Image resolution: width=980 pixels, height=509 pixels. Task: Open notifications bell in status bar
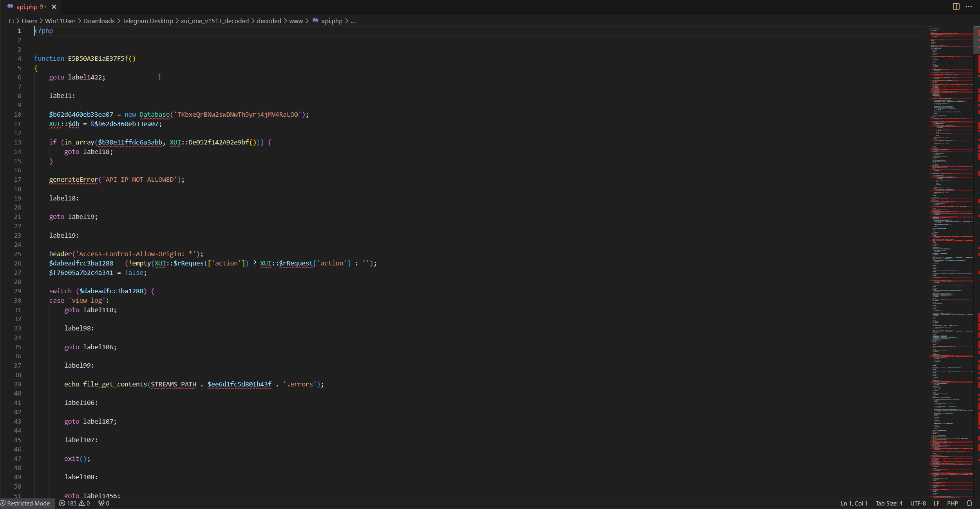(969, 504)
